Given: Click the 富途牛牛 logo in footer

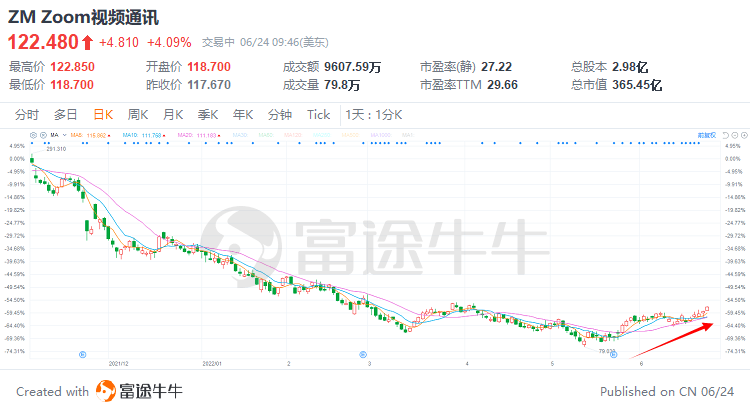Looking at the screenshot, I should [139, 391].
